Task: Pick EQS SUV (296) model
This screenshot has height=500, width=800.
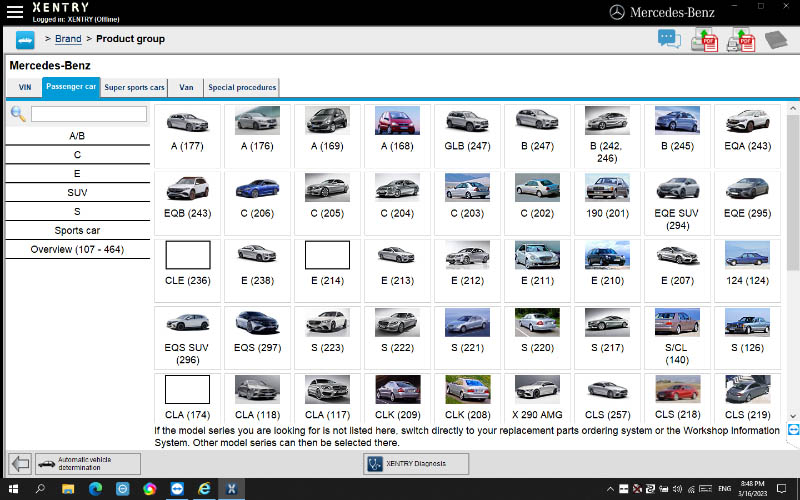Action: coord(187,338)
